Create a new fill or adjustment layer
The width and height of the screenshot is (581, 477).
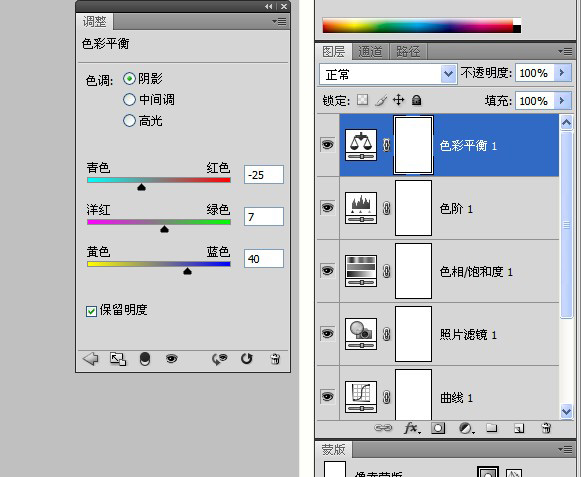(x=466, y=428)
